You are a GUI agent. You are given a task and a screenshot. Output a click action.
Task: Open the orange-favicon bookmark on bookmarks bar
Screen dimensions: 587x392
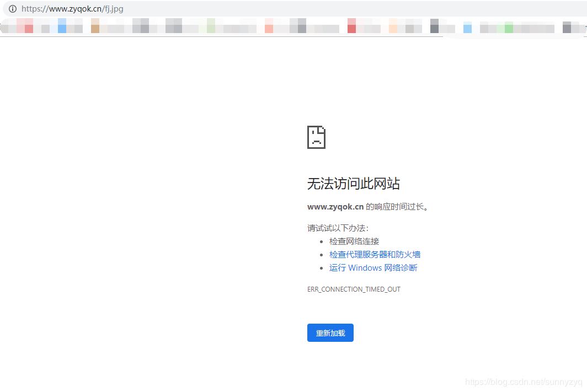[x=393, y=26]
